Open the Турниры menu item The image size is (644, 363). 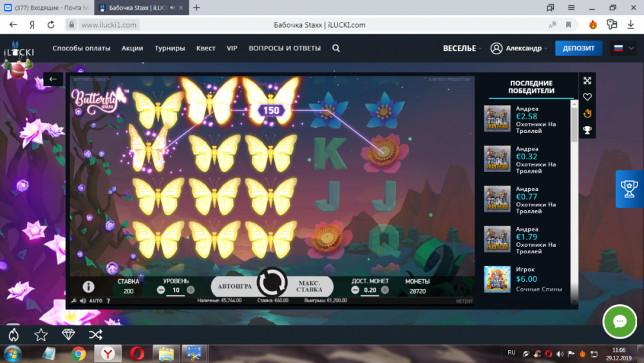click(169, 48)
